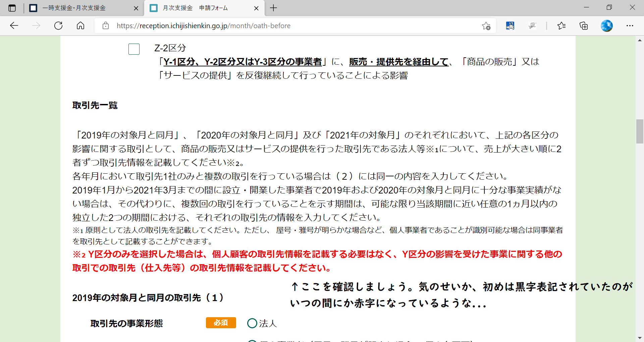Image resolution: width=644 pixels, height=342 pixels.
Task: Click the site lock icon in address bar
Action: click(106, 26)
